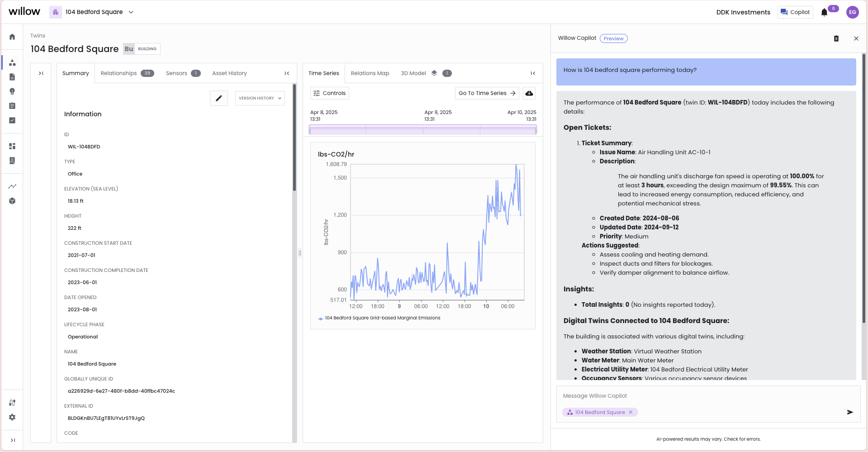Click the Height value 222 ft
This screenshot has width=868, height=452.
point(75,228)
